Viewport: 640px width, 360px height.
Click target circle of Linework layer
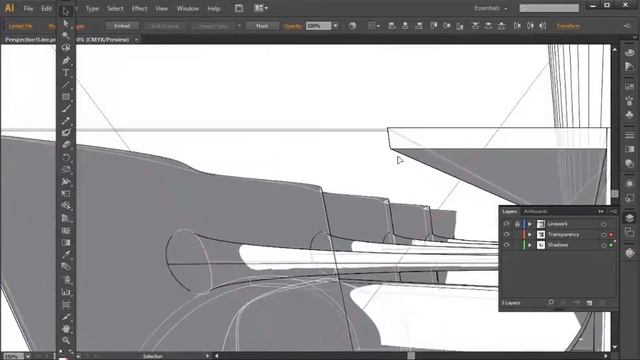point(603,224)
